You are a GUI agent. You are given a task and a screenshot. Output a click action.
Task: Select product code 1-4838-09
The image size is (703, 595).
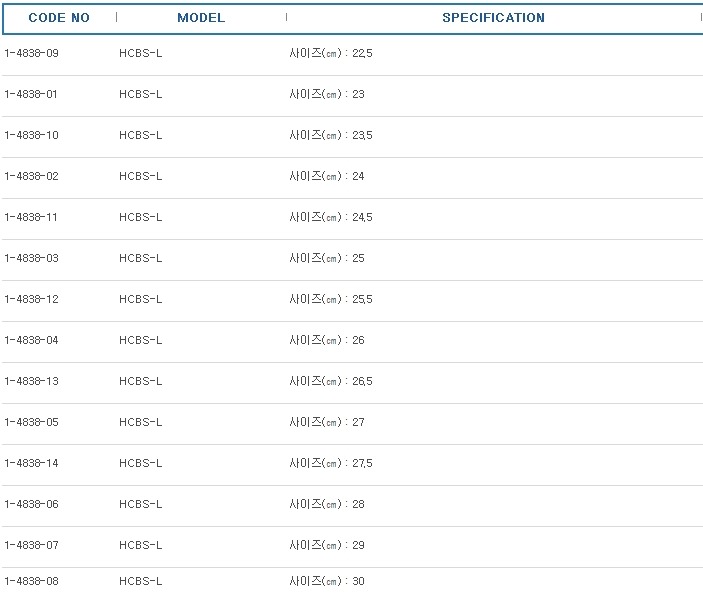(x=32, y=53)
